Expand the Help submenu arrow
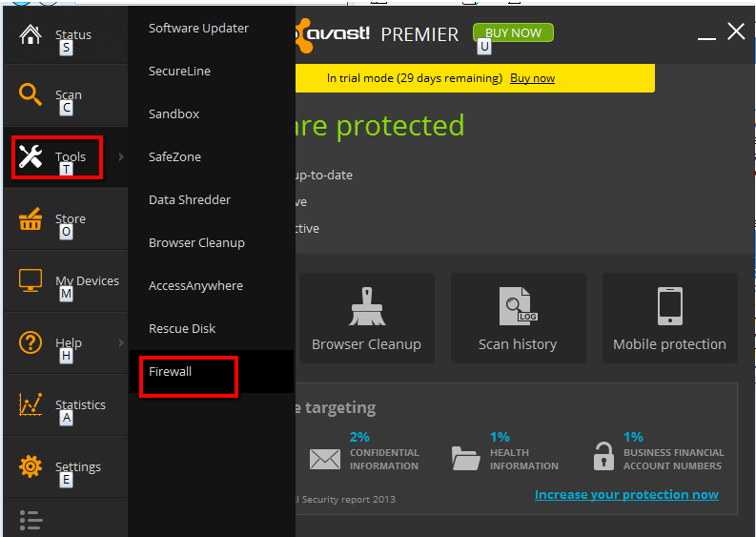The width and height of the screenshot is (756, 537). pos(121,342)
